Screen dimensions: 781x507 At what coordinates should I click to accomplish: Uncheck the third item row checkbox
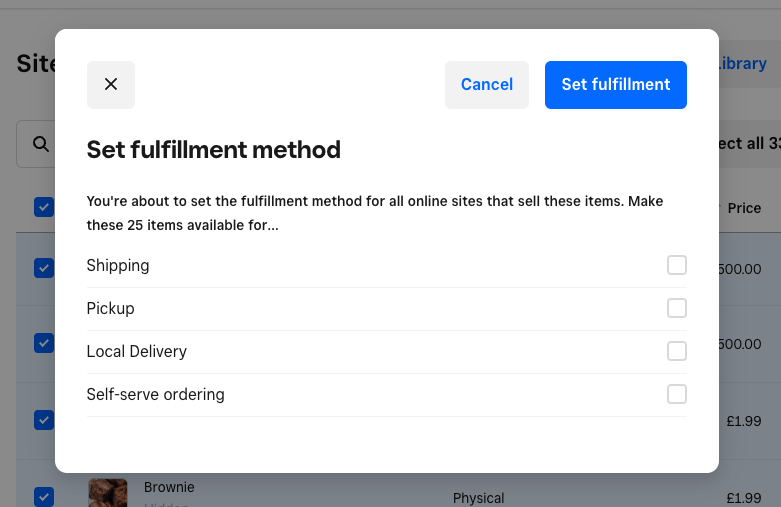(x=44, y=420)
